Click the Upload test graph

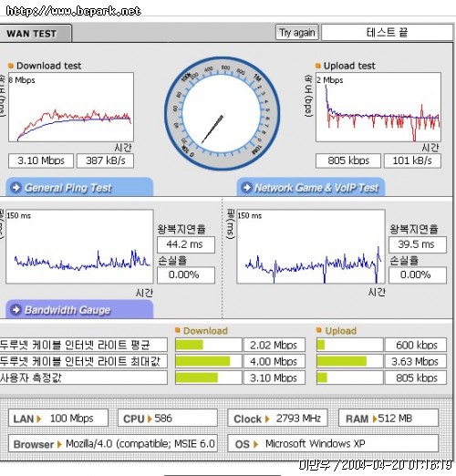pyautogui.click(x=378, y=107)
